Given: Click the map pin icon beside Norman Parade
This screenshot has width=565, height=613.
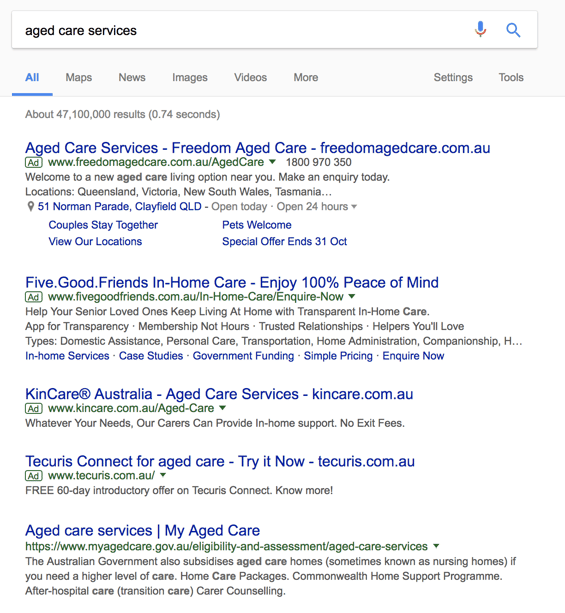Looking at the screenshot, I should click(x=30, y=206).
